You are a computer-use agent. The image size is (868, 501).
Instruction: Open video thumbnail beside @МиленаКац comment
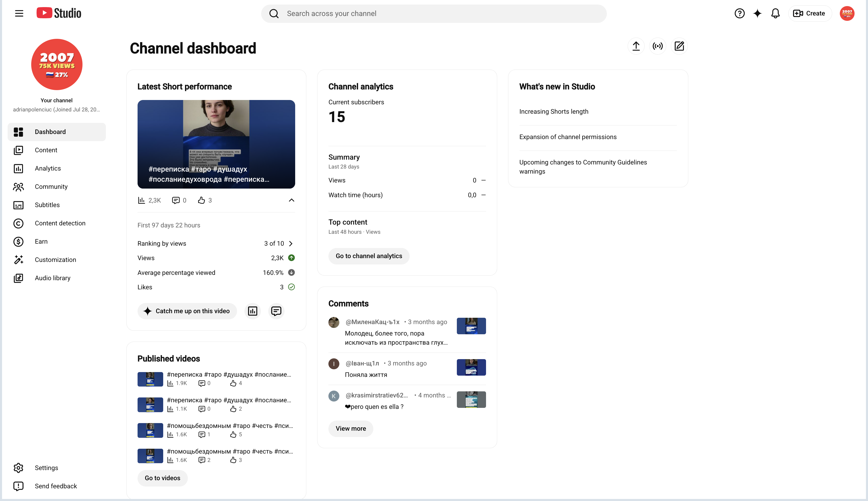pyautogui.click(x=471, y=326)
